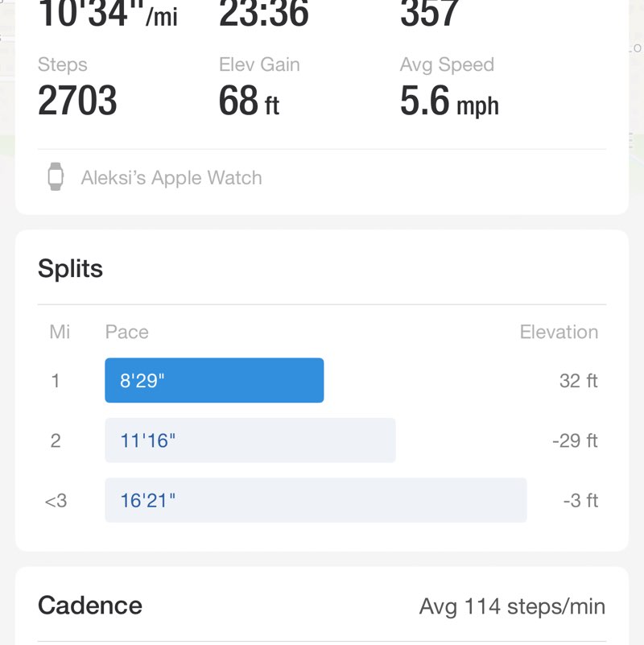
Task: Select the final split bar 16'21"
Action: 316,500
